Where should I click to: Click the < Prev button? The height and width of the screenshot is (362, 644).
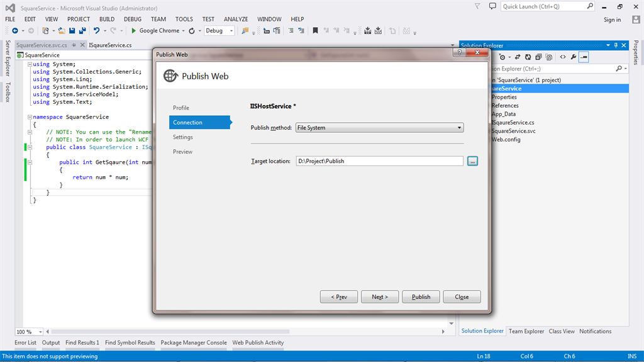(339, 297)
